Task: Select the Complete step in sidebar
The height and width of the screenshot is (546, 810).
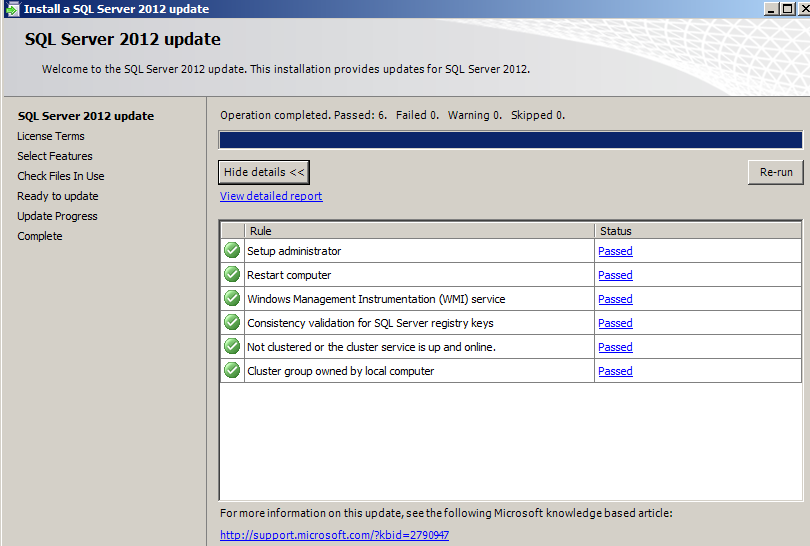Action: (x=40, y=236)
